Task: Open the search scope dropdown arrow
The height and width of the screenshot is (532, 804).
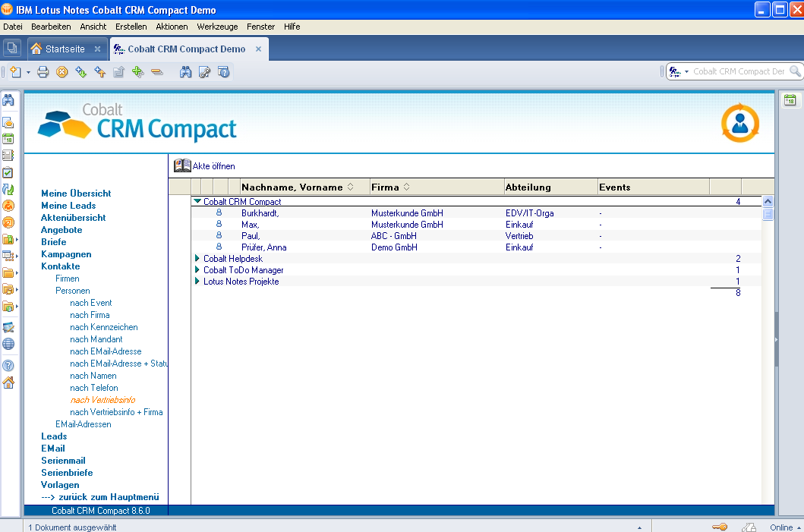Action: click(x=686, y=71)
